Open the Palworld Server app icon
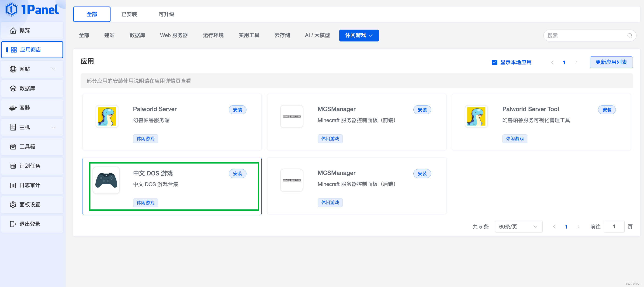 107,116
